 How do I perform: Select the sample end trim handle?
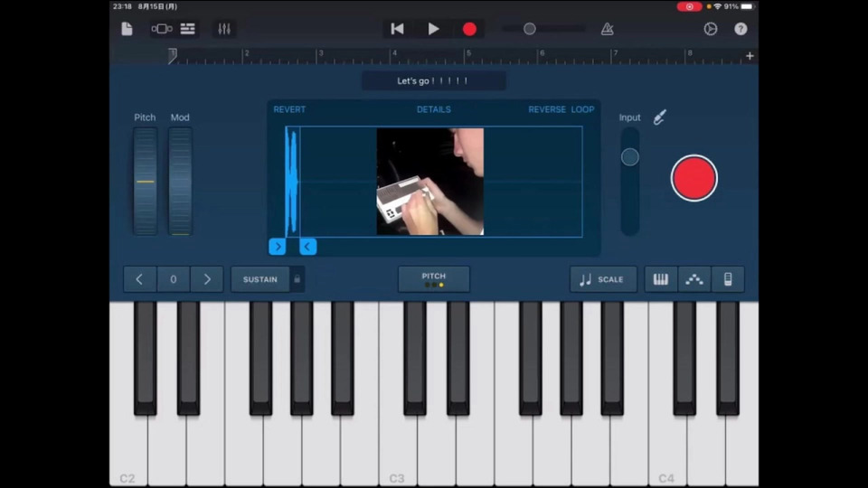click(x=307, y=247)
